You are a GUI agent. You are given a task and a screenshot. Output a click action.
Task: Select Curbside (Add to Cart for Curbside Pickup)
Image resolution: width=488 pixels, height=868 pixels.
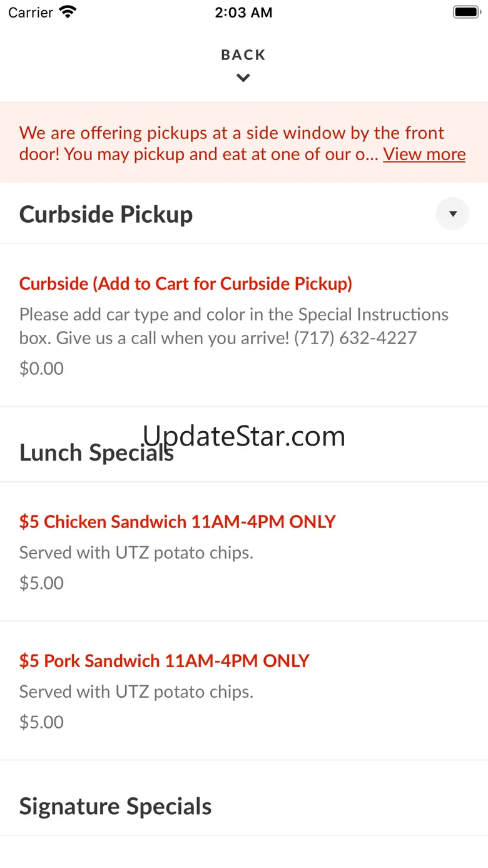pos(186,283)
